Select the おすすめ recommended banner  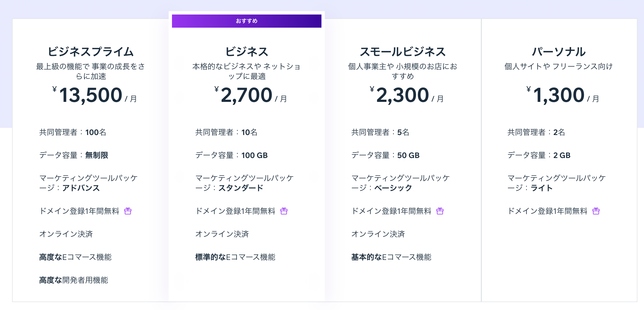pyautogui.click(x=247, y=21)
